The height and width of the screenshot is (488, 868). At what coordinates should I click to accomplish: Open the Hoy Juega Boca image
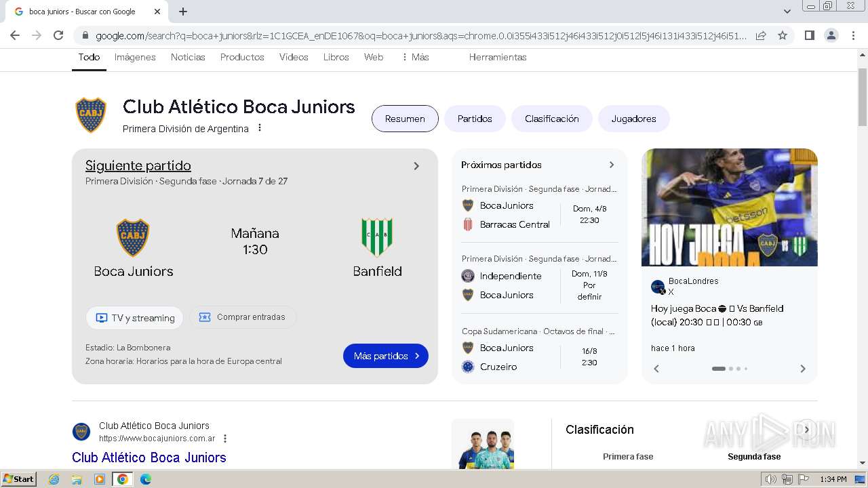(x=730, y=207)
